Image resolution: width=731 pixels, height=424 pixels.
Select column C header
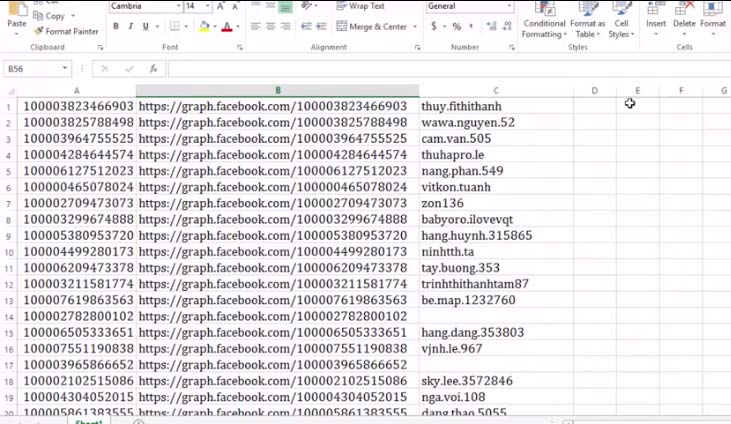[496, 90]
